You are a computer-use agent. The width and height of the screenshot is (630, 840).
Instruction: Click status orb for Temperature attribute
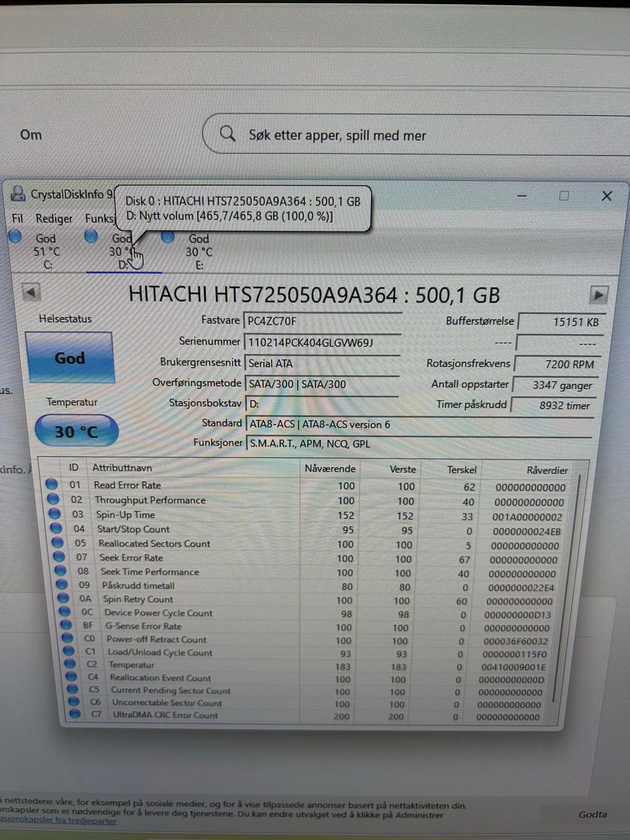[70, 663]
